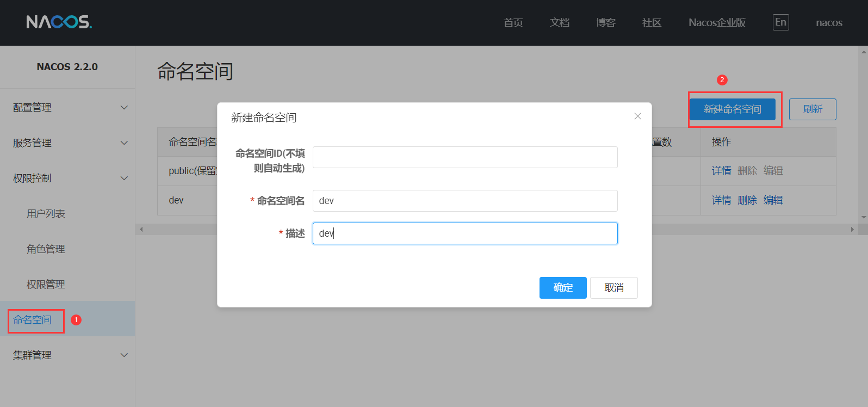Click the 刷新 button
Viewport: 868px width, 407px height.
pyautogui.click(x=812, y=109)
